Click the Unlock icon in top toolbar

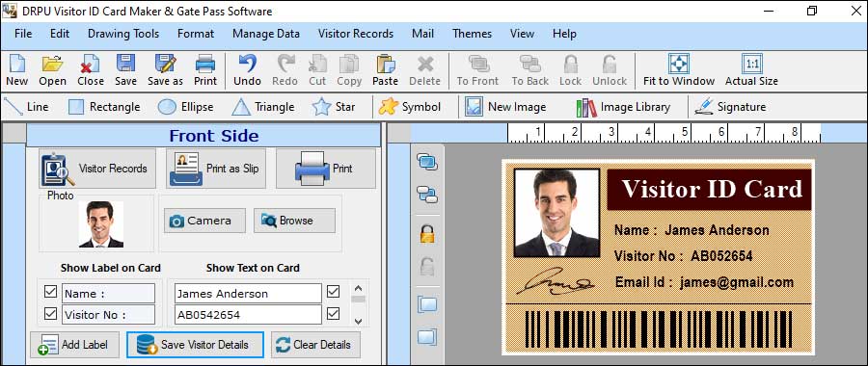point(609,64)
